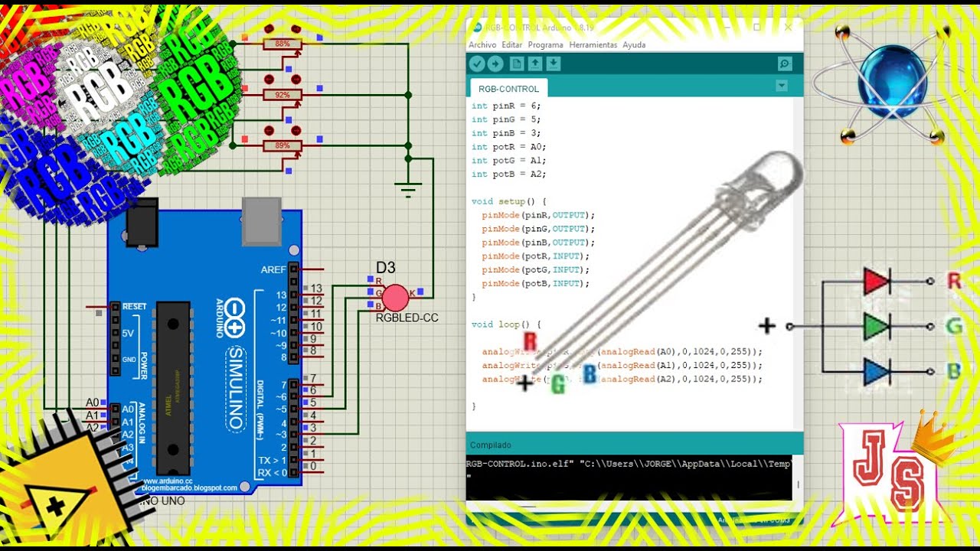Open the Ayuda menu

coord(634,45)
